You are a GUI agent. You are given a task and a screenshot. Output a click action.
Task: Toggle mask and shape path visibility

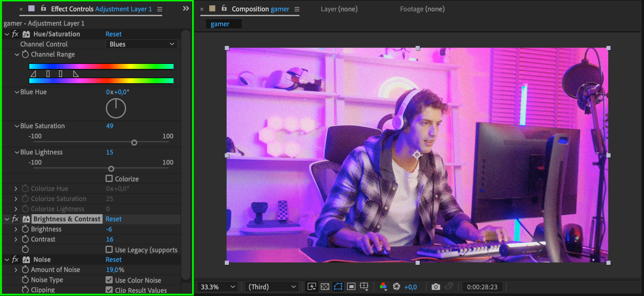[338, 287]
